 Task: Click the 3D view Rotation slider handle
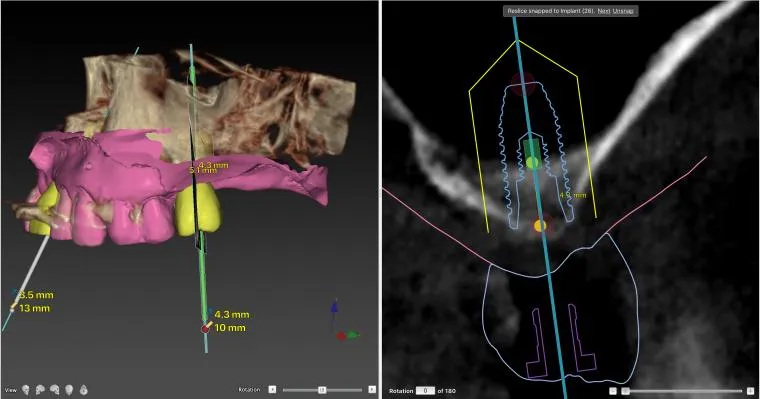point(322,390)
